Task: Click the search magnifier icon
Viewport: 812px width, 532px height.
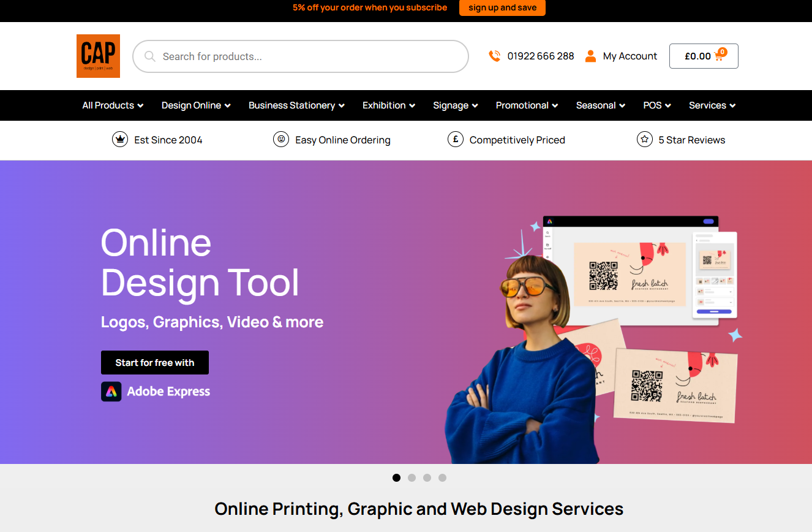Action: click(149, 56)
